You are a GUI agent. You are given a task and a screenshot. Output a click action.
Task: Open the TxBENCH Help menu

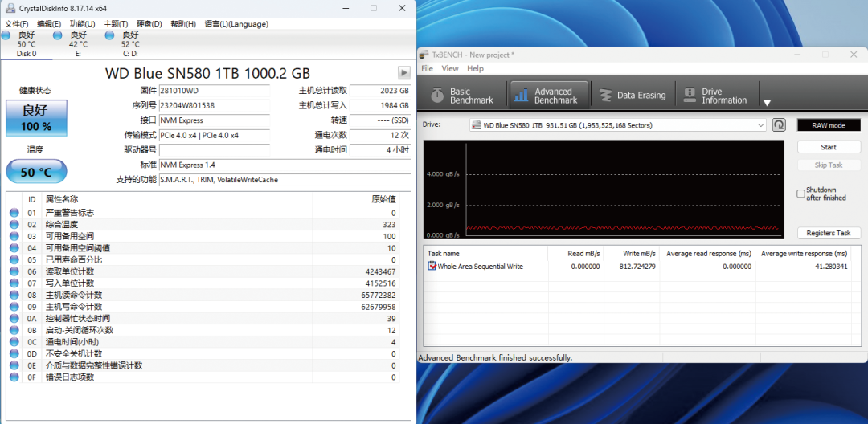tap(475, 68)
